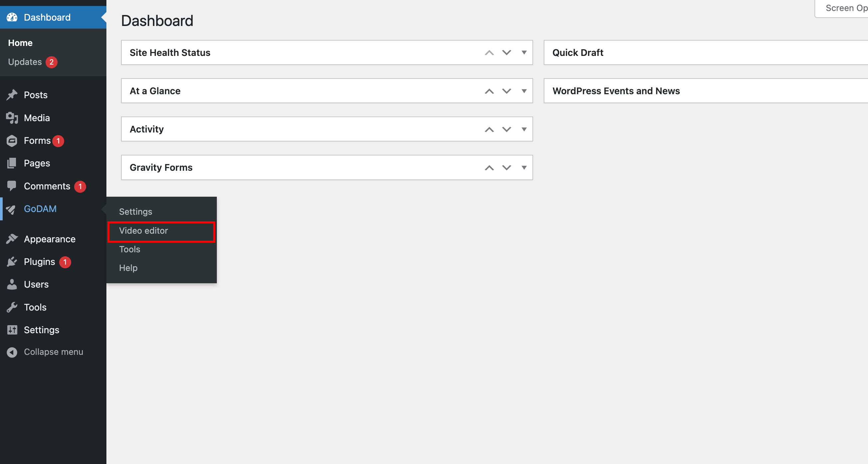Open Settings via the sliders icon
Image resolution: width=868 pixels, height=464 pixels.
point(11,330)
